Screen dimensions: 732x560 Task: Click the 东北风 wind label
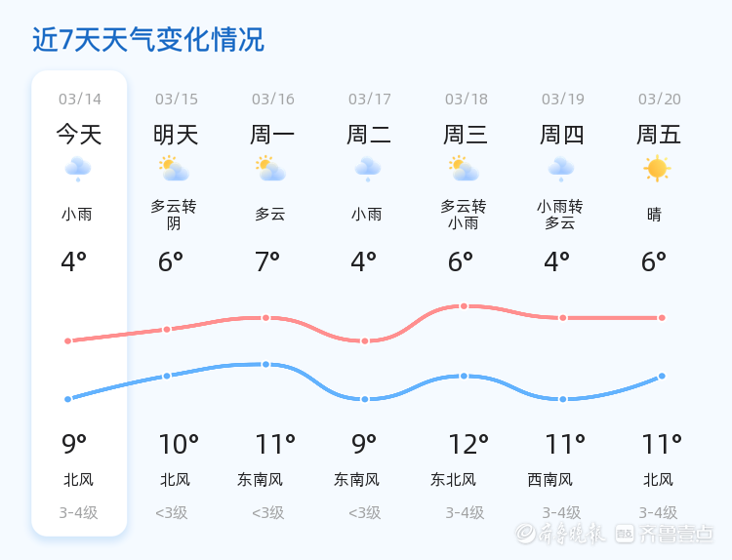453,480
